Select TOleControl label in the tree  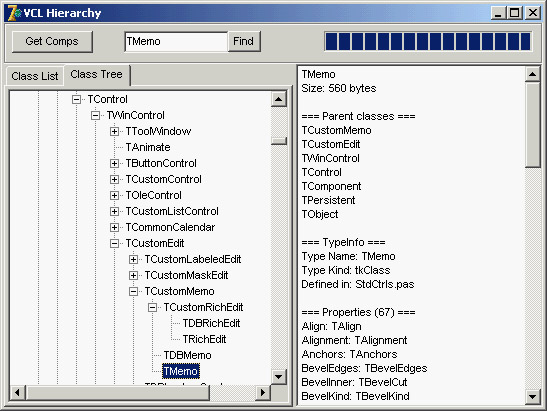(x=154, y=195)
